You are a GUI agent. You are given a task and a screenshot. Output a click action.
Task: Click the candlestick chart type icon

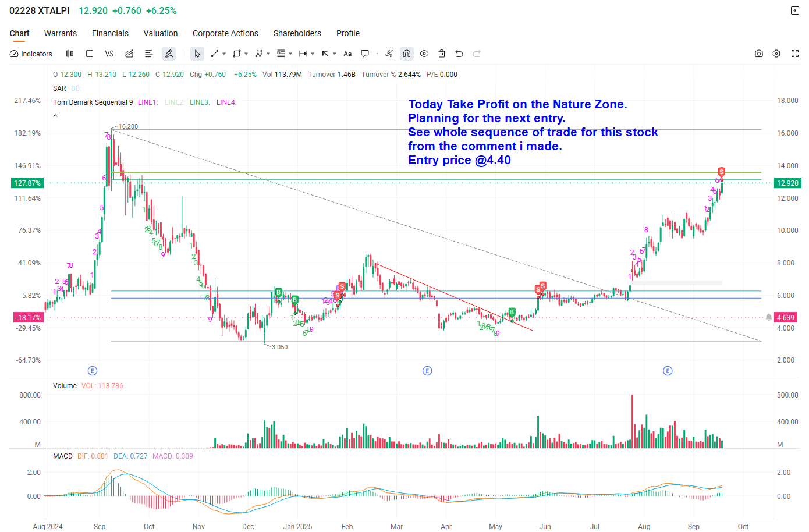point(70,54)
